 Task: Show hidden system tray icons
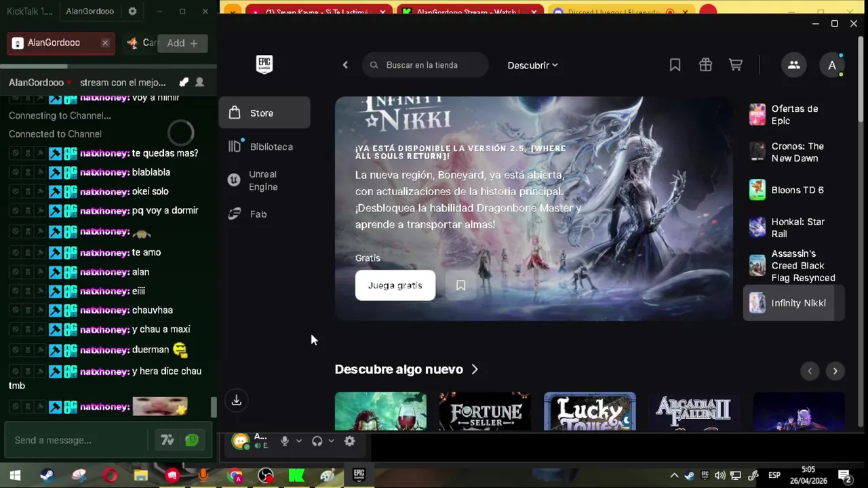click(x=674, y=476)
